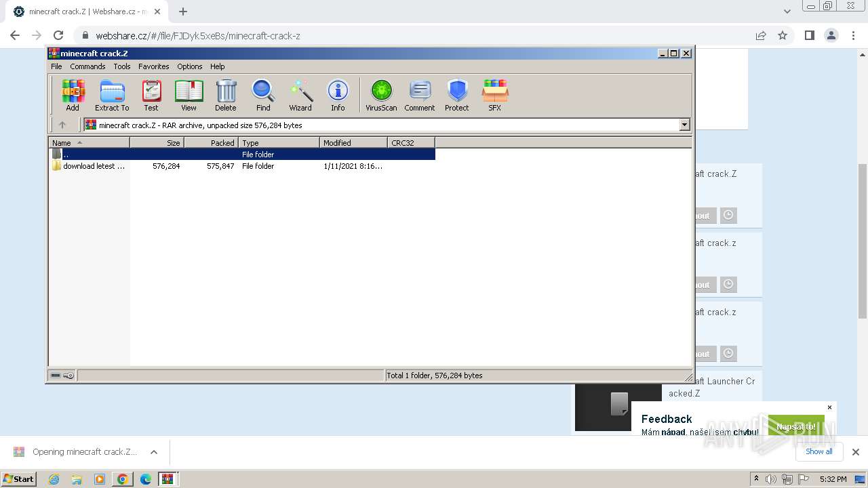Click the Delete trash icon
Viewport: 868px width, 488px height.
pos(226,95)
